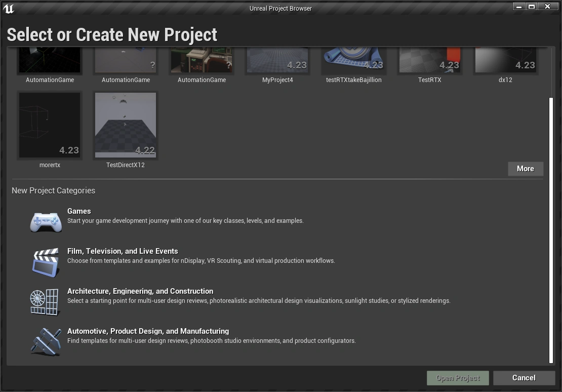Click the Unreal Engine logo in title bar
The image size is (562, 392).
click(9, 8)
